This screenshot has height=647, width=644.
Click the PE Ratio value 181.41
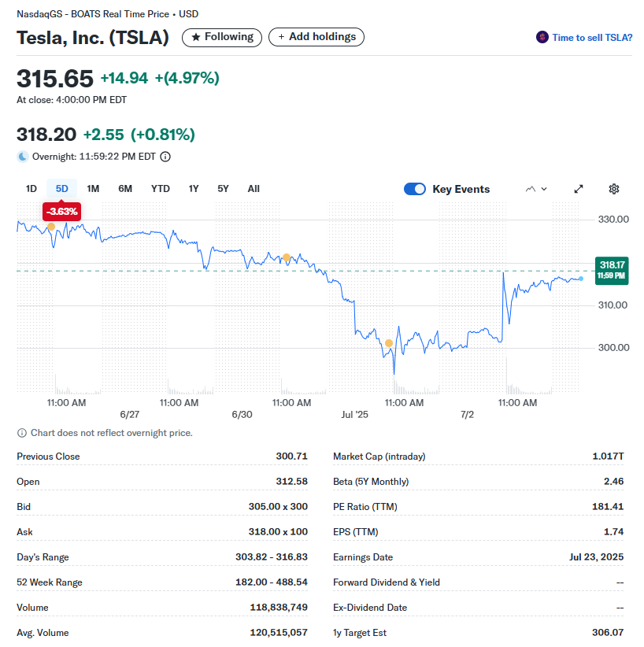coord(608,506)
